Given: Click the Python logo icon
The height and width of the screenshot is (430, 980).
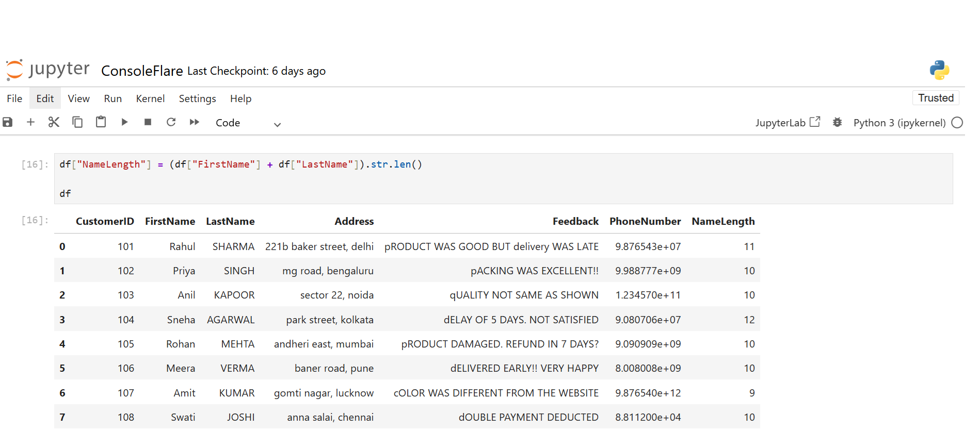Looking at the screenshot, I should click(x=939, y=70).
